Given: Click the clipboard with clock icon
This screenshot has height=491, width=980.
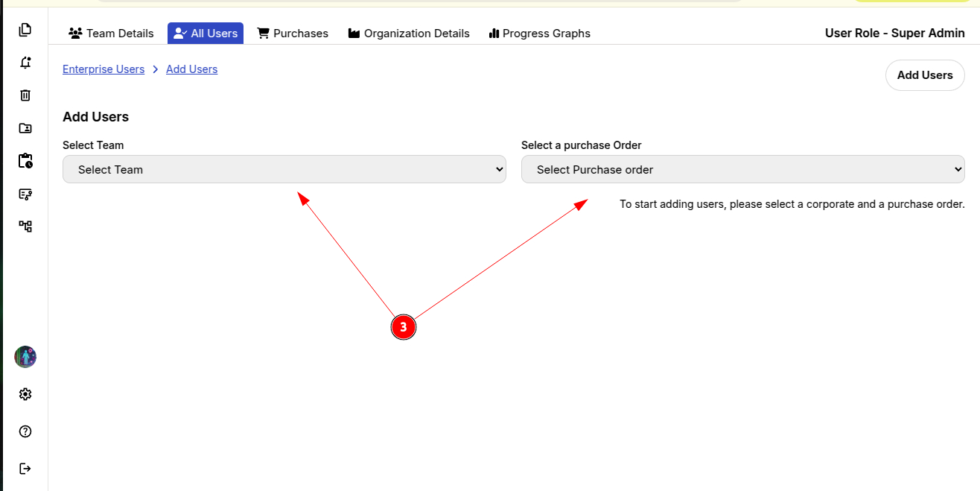Looking at the screenshot, I should [25, 161].
